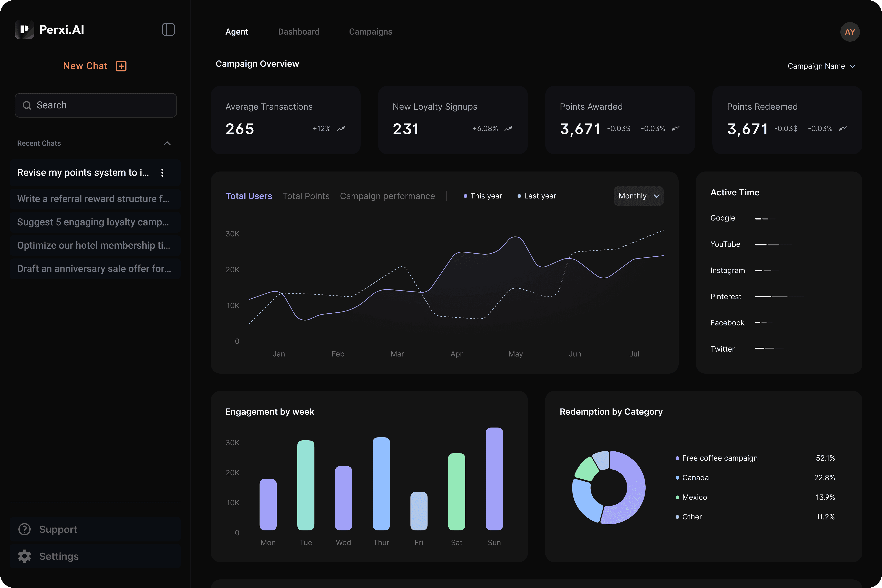This screenshot has height=588, width=882.
Task: Click the Support question mark icon
Action: click(25, 529)
